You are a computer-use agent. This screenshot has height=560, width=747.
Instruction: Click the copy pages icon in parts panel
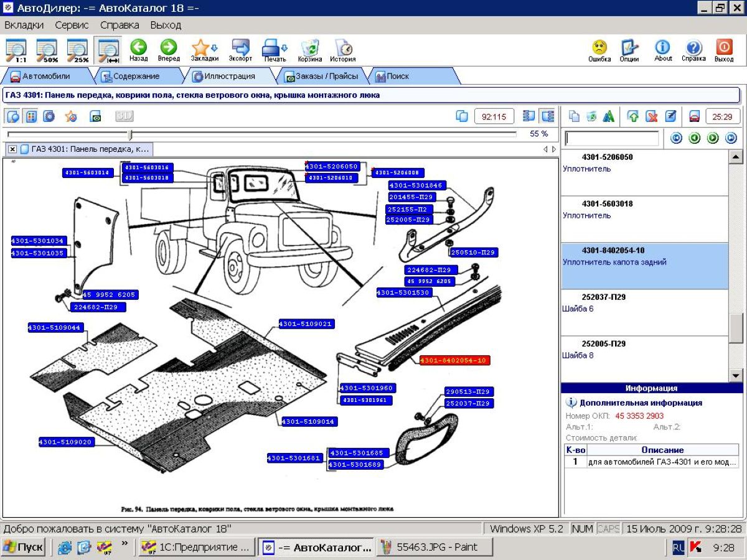pos(574,116)
